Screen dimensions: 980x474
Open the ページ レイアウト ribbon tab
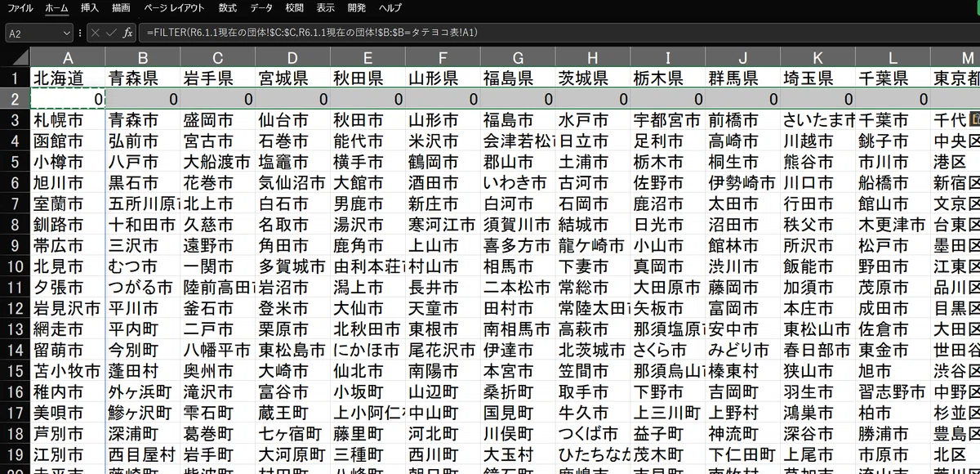tap(175, 7)
